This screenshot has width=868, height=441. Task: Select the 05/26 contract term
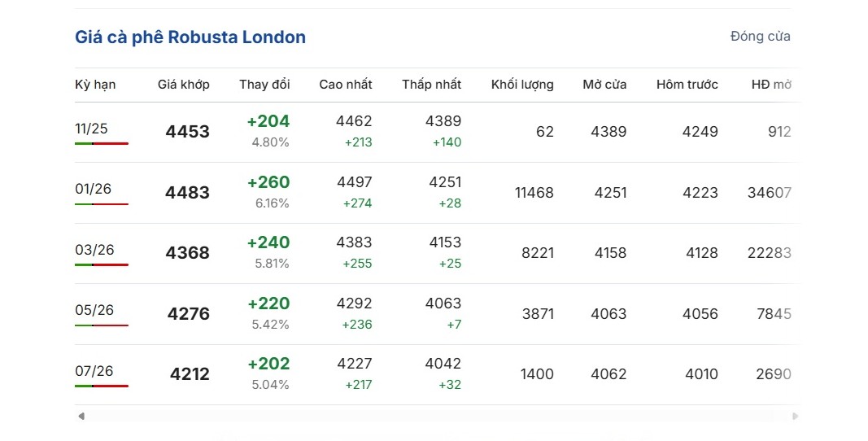pyautogui.click(x=94, y=310)
